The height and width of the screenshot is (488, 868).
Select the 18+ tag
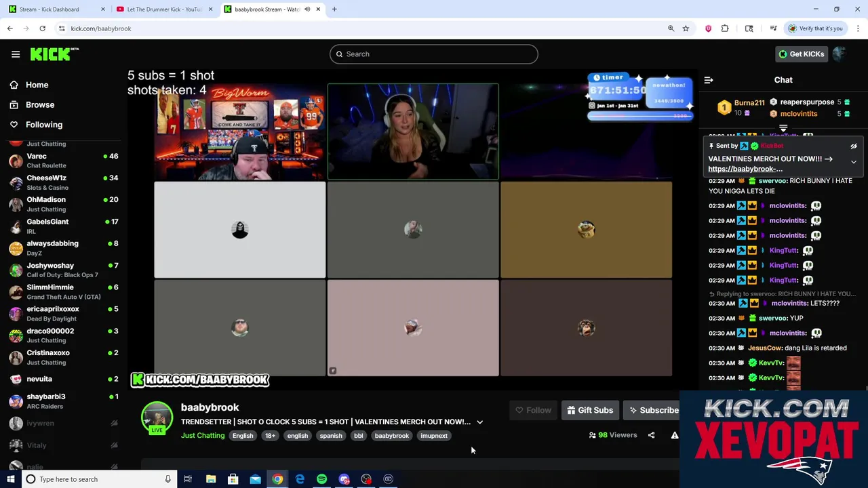pyautogui.click(x=270, y=436)
